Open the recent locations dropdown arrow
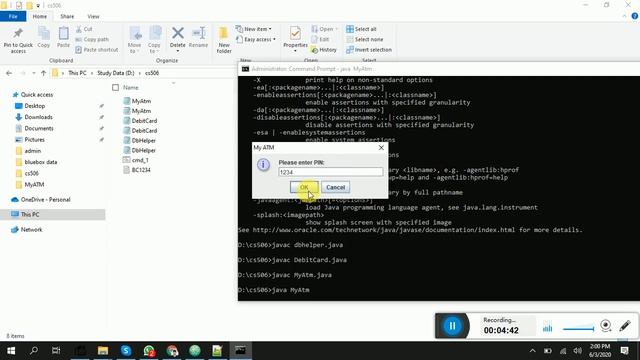Screen dimensions: 640x360 [x=33, y=73]
